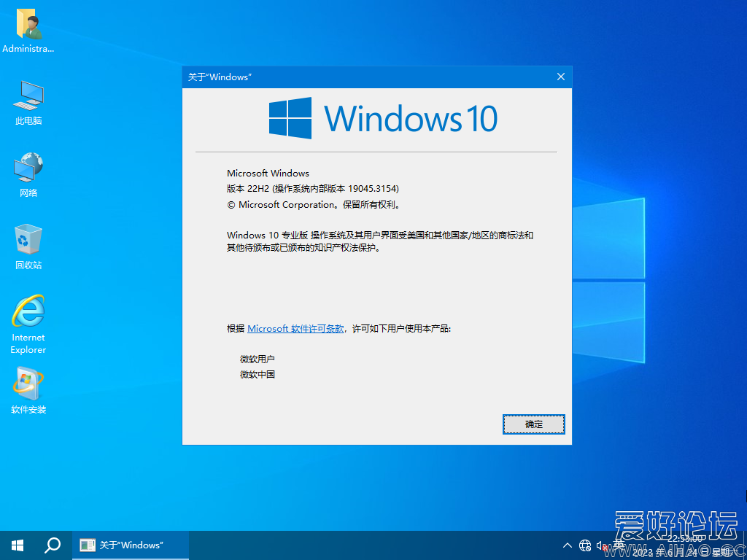Select the 回收站 (Recycle Bin) icon
Image resolution: width=747 pixels, height=560 pixels.
point(28,243)
